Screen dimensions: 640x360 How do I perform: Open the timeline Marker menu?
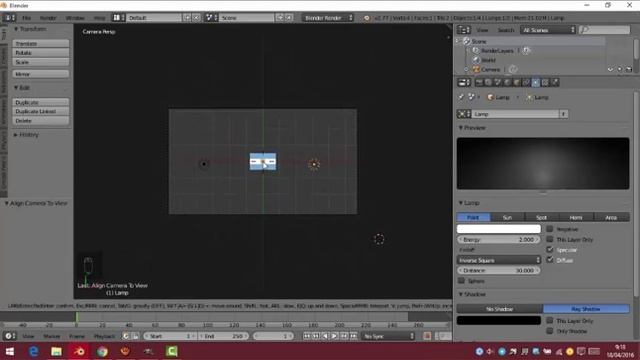point(52,336)
